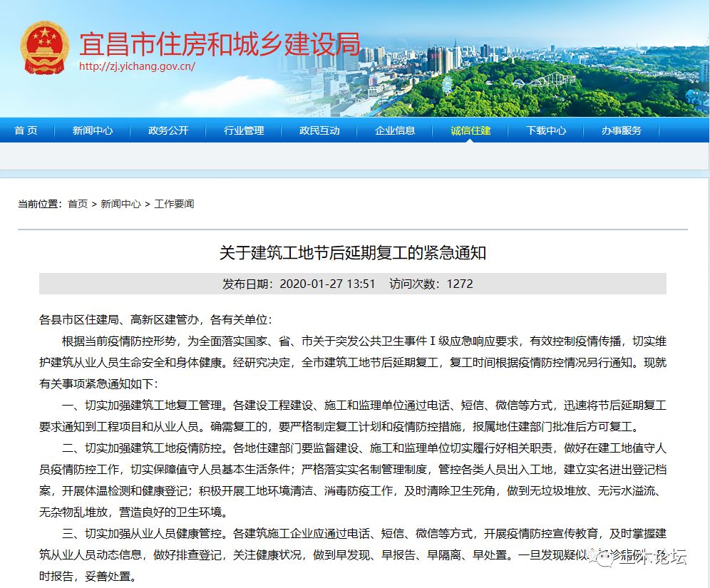The width and height of the screenshot is (710, 588).
Task: Go to 行业管理 navigation menu
Action: (x=244, y=130)
